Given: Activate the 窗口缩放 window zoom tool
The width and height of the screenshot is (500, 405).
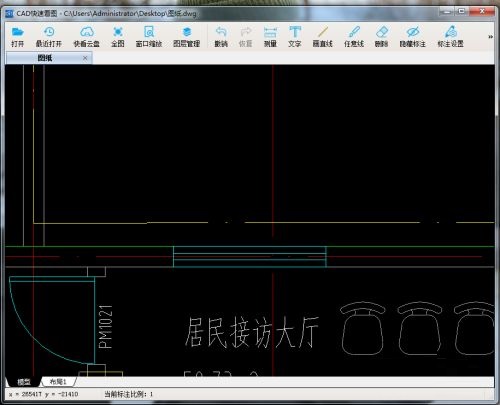Looking at the screenshot, I should [149, 36].
